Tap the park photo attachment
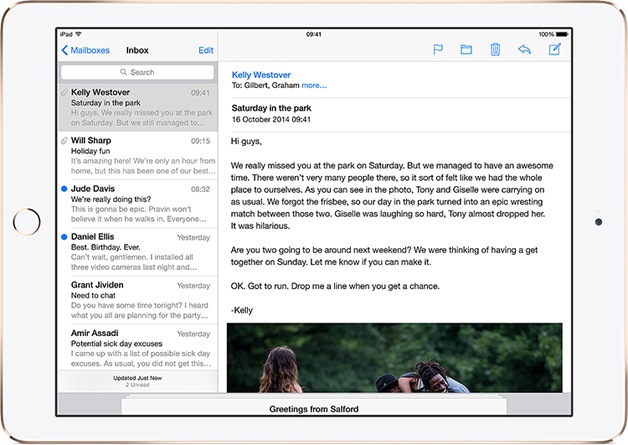 395,358
